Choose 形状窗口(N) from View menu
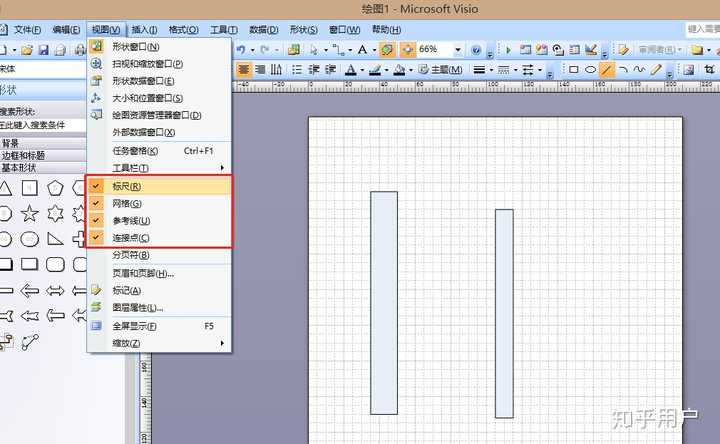 pos(159,47)
